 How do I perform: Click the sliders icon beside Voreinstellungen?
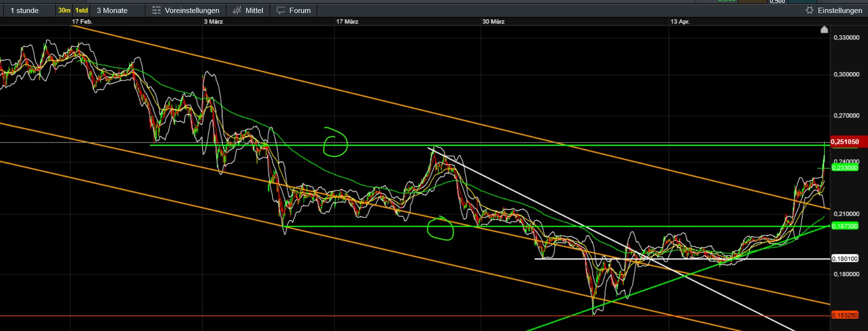[156, 10]
